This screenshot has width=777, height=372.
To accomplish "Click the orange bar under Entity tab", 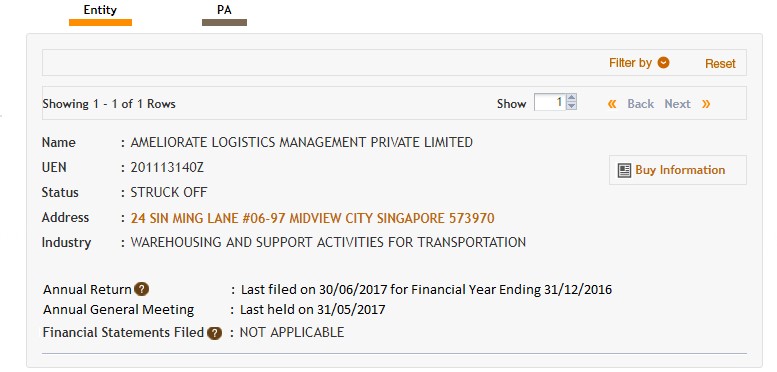I will tap(100, 22).
